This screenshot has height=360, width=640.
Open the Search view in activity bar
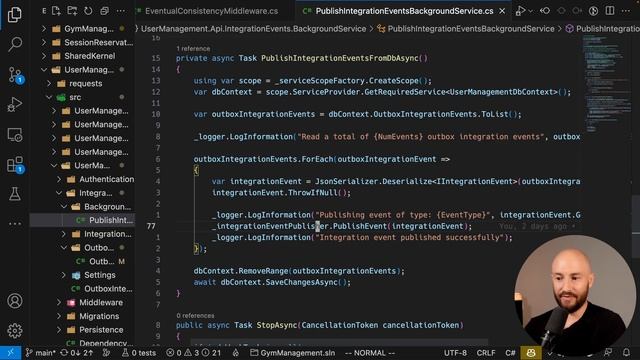15,44
